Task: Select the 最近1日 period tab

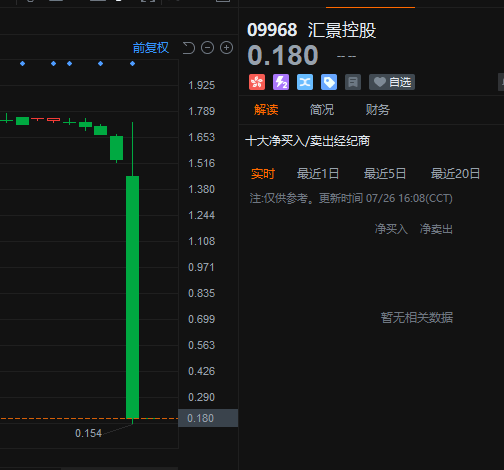Action: tap(318, 174)
